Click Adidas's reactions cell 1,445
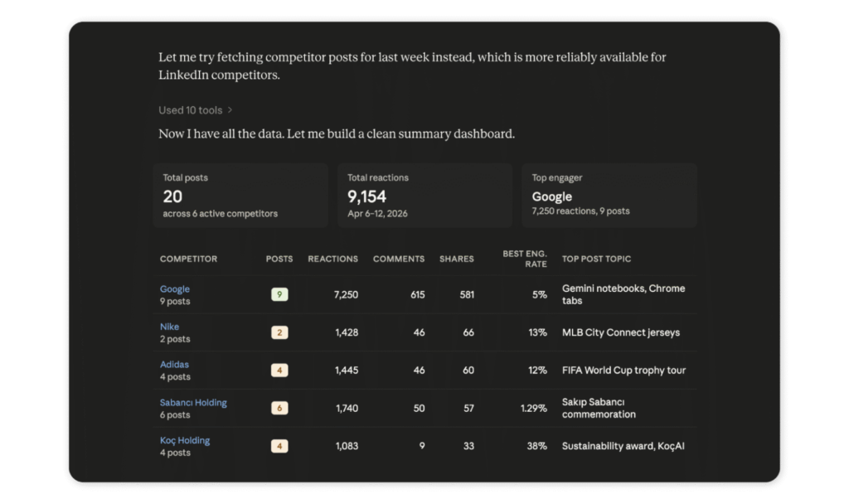The height and width of the screenshot is (504, 849). [347, 371]
